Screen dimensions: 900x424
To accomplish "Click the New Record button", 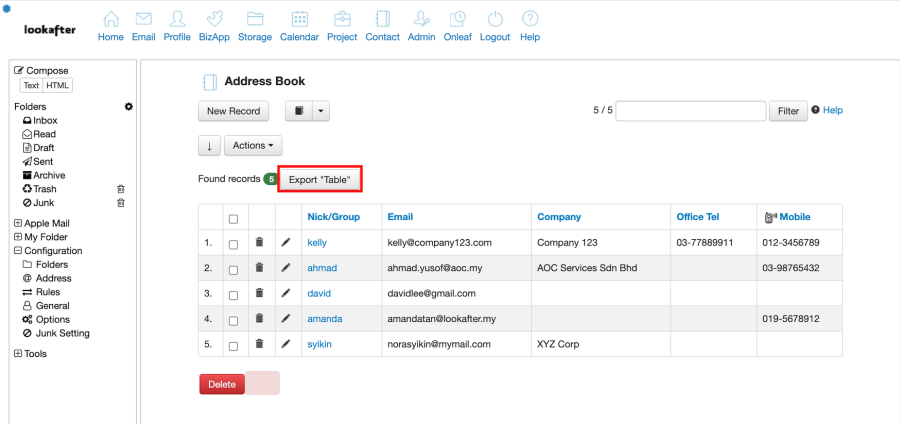I will click(234, 111).
